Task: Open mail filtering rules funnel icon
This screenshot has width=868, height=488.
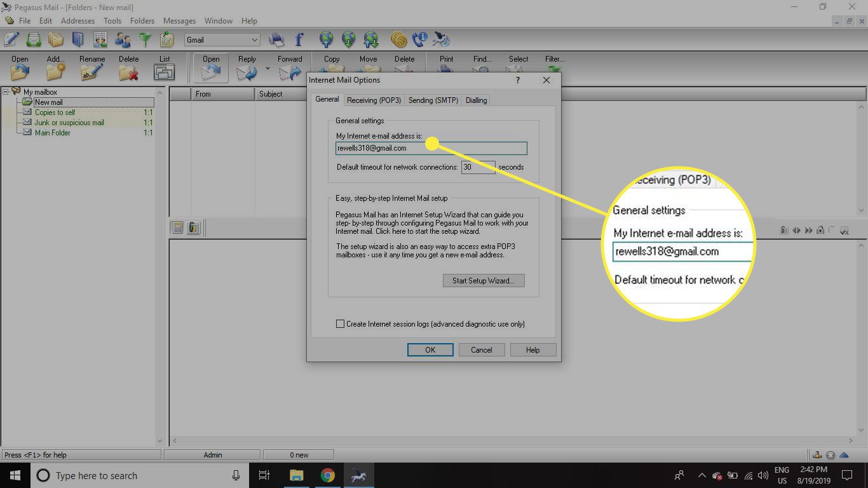Action: (146, 39)
